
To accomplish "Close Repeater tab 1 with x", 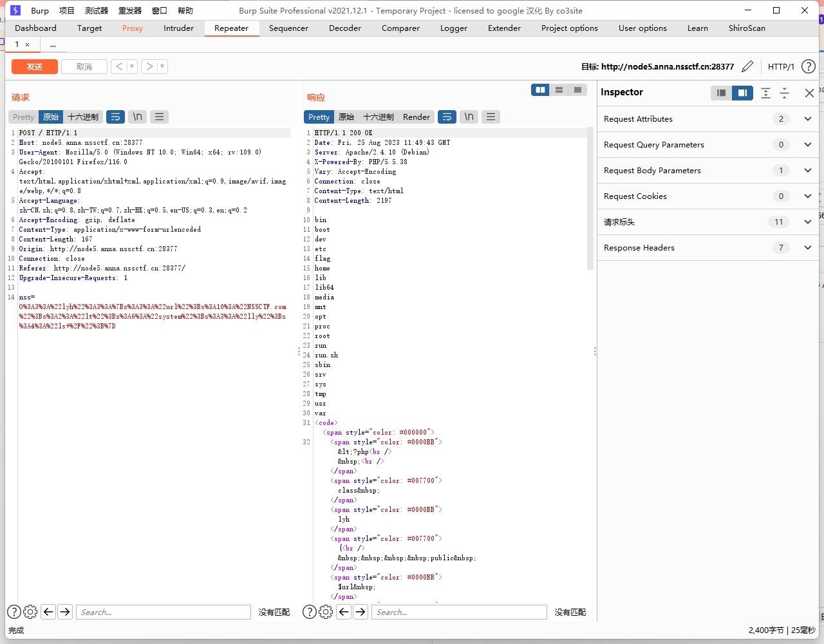I will (x=27, y=44).
